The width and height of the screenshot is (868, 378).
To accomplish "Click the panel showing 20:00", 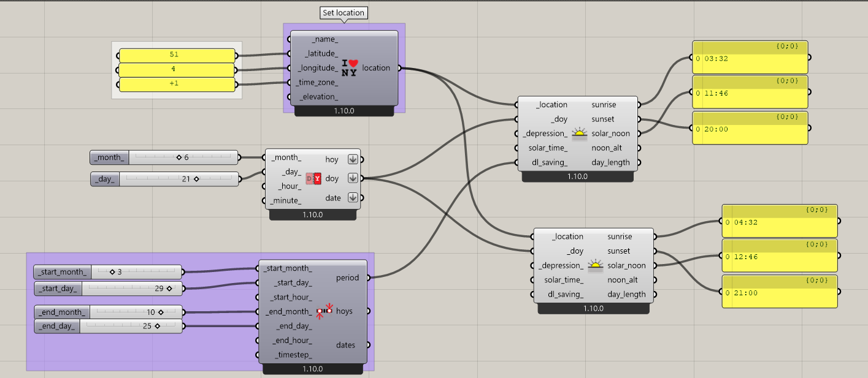I will (x=750, y=129).
